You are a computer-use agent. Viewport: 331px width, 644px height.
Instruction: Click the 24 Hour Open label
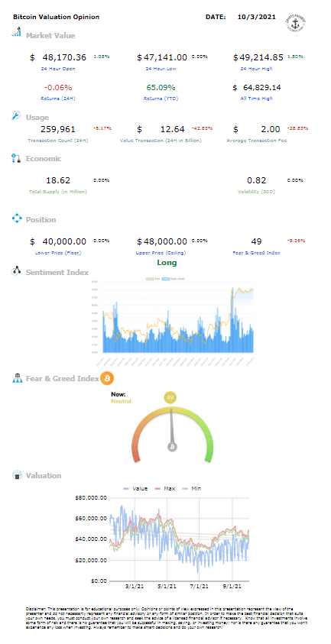pos(58,69)
